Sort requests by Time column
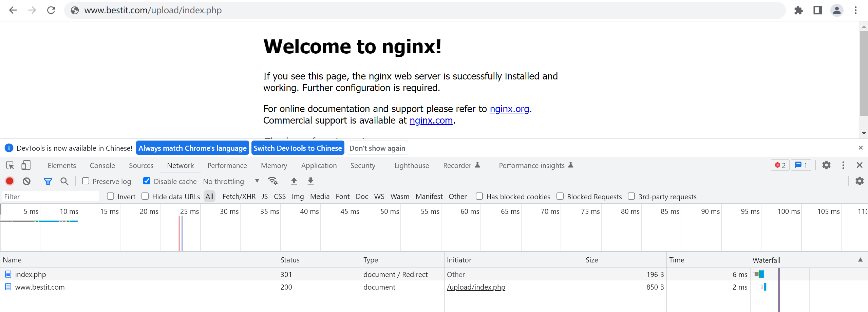 708,260
